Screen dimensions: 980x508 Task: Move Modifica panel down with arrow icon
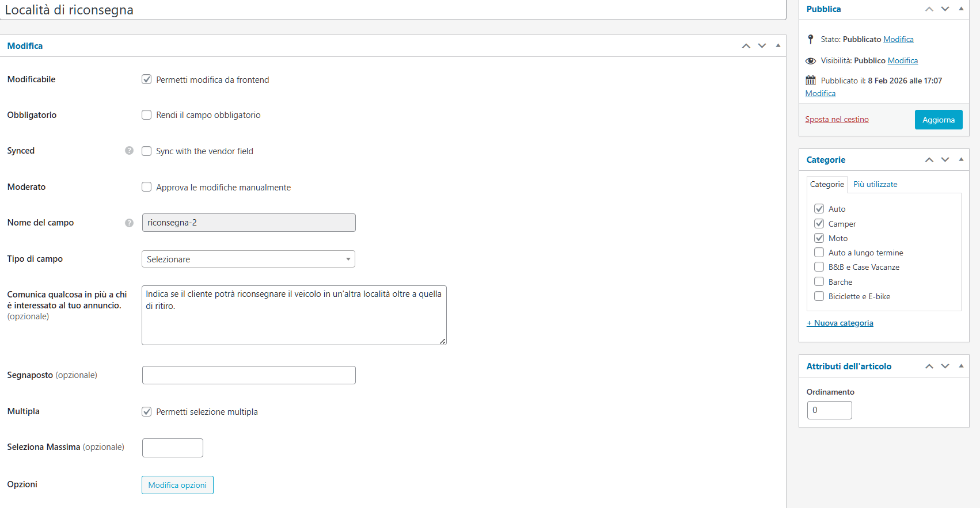pos(762,46)
